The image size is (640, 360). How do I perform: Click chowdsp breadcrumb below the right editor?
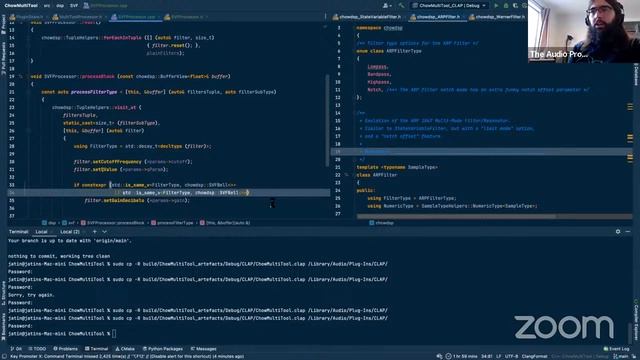381,223
